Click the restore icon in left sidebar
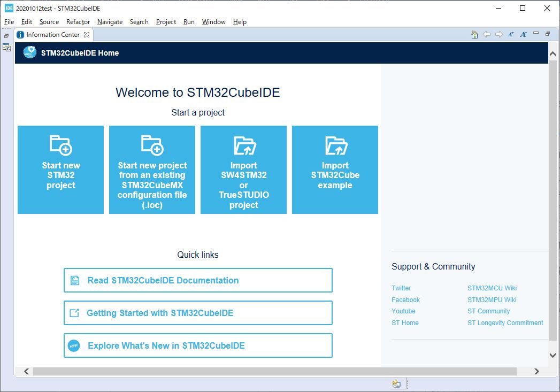This screenshot has width=560, height=392. [x=6, y=36]
